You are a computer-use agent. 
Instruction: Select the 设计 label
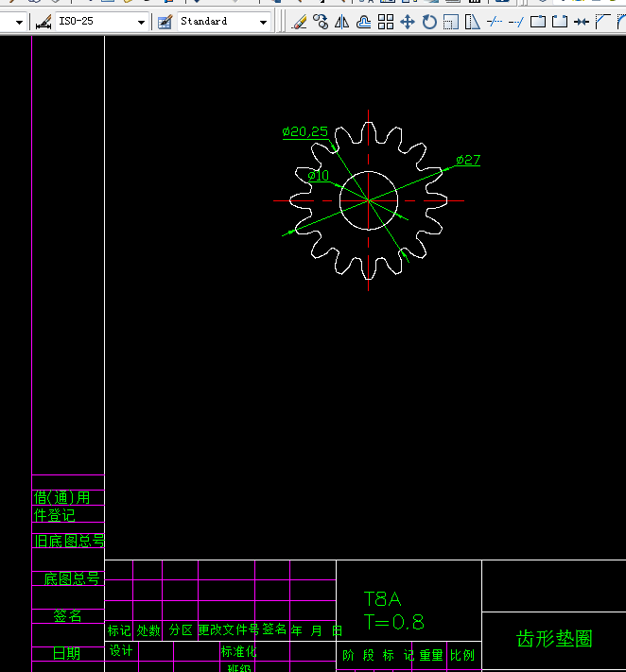tap(121, 651)
